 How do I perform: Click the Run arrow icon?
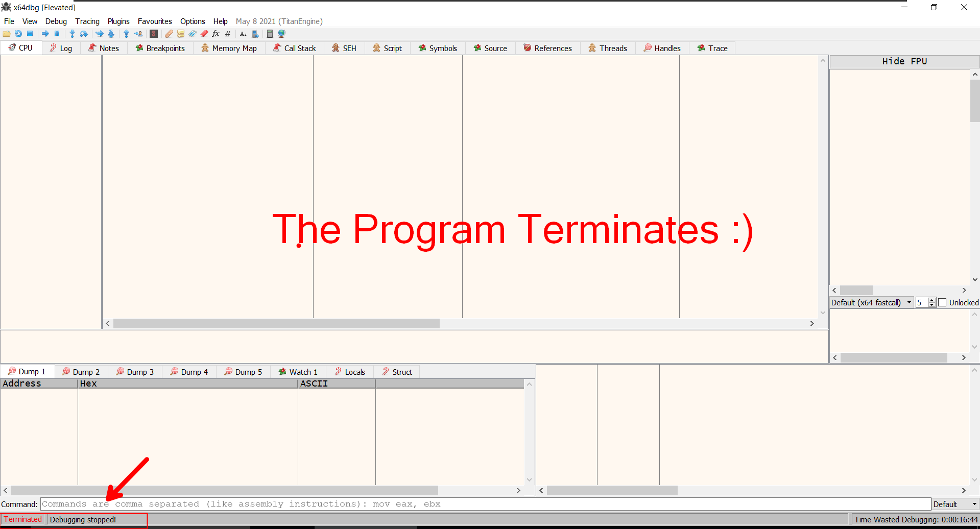click(45, 34)
